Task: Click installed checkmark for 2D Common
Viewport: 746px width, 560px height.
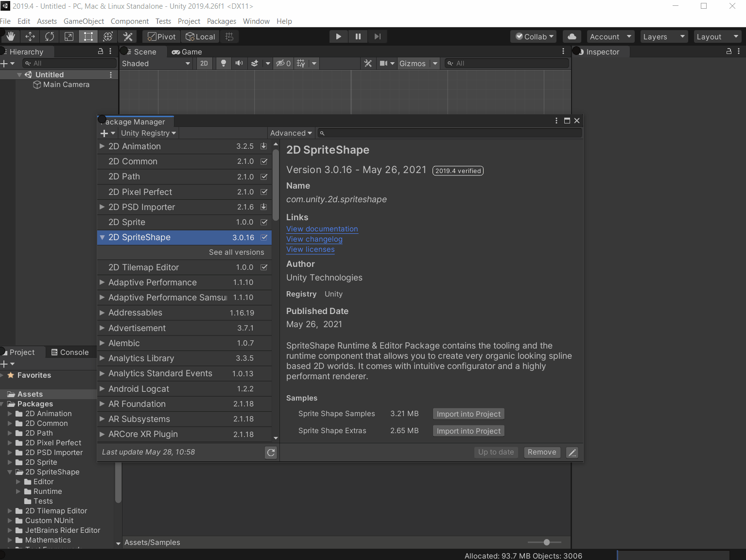Action: tap(264, 161)
